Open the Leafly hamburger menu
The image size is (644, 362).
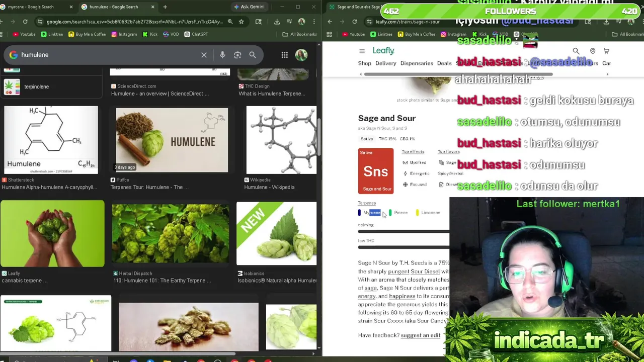(362, 51)
